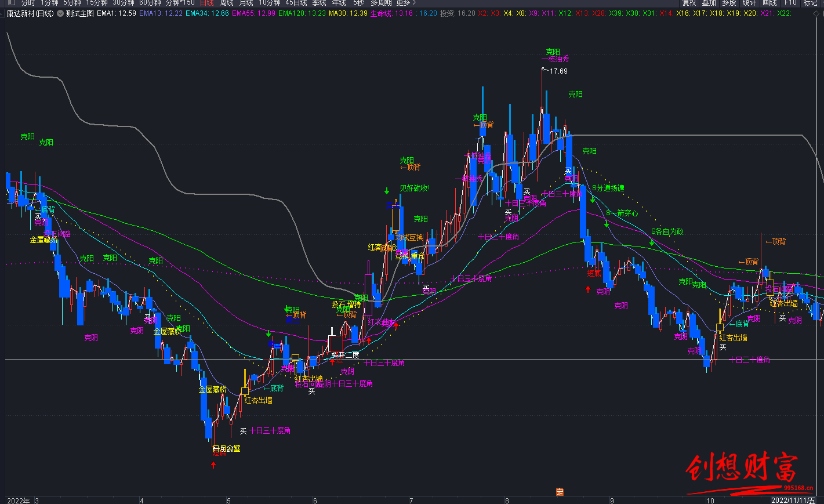Click the 叠加 overlay button
Viewport: 824px width, 504px height.
pyautogui.click(x=709, y=3)
